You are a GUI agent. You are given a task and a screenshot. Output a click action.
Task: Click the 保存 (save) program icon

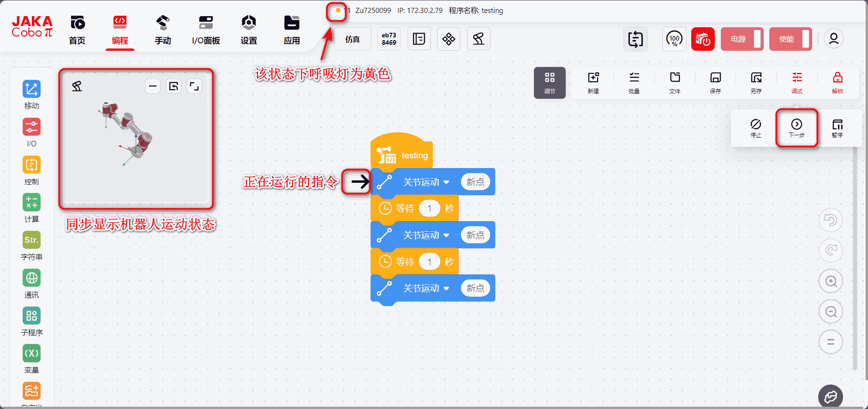pos(715,82)
